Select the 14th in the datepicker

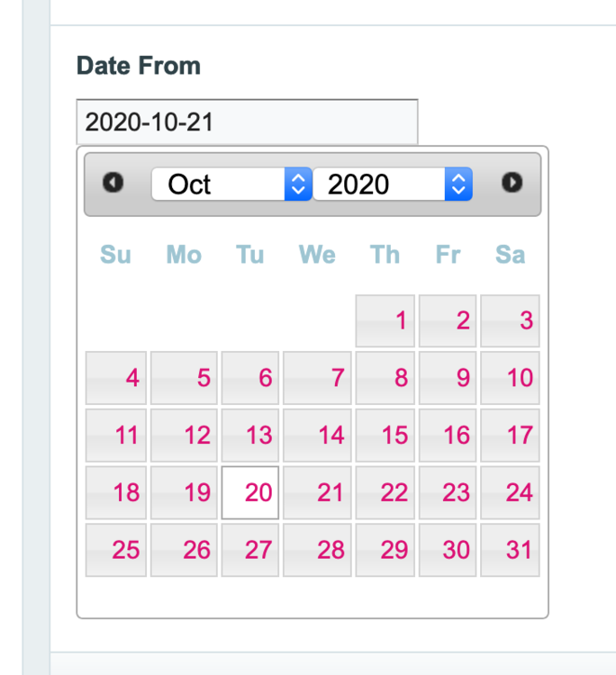coord(318,436)
